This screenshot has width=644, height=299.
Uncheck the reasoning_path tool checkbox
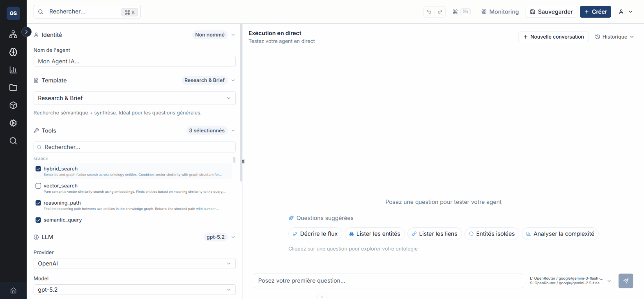[x=38, y=203]
